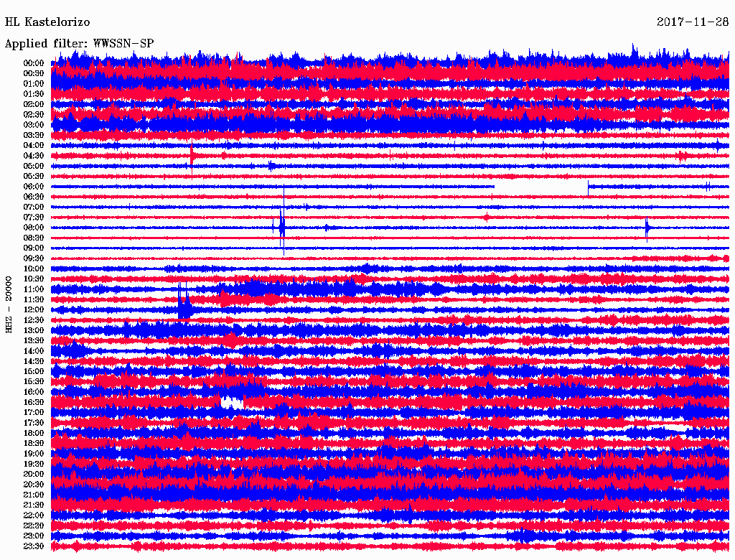Click the white data gap in the 06:00 trace
Image resolution: width=735 pixels, height=560 pixels.
pos(540,187)
